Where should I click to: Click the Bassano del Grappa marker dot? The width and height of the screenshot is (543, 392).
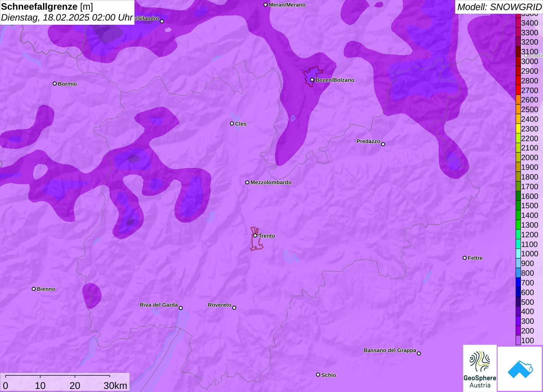point(419,353)
